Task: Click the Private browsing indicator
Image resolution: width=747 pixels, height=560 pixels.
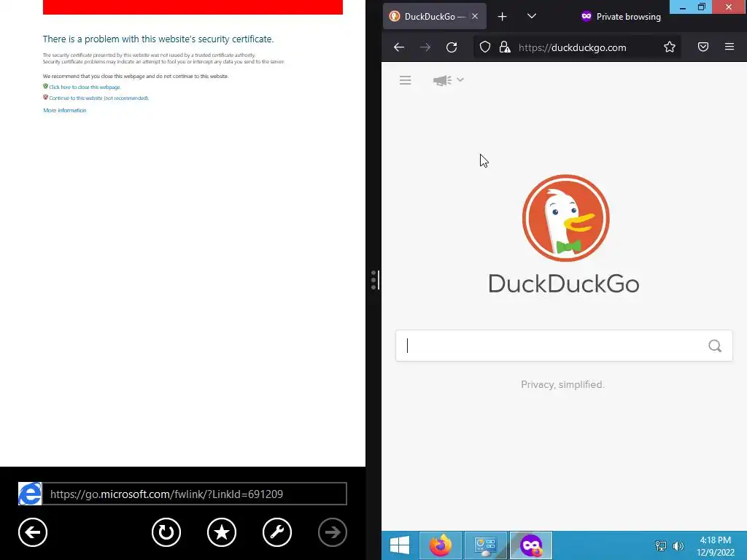Action: click(x=621, y=17)
